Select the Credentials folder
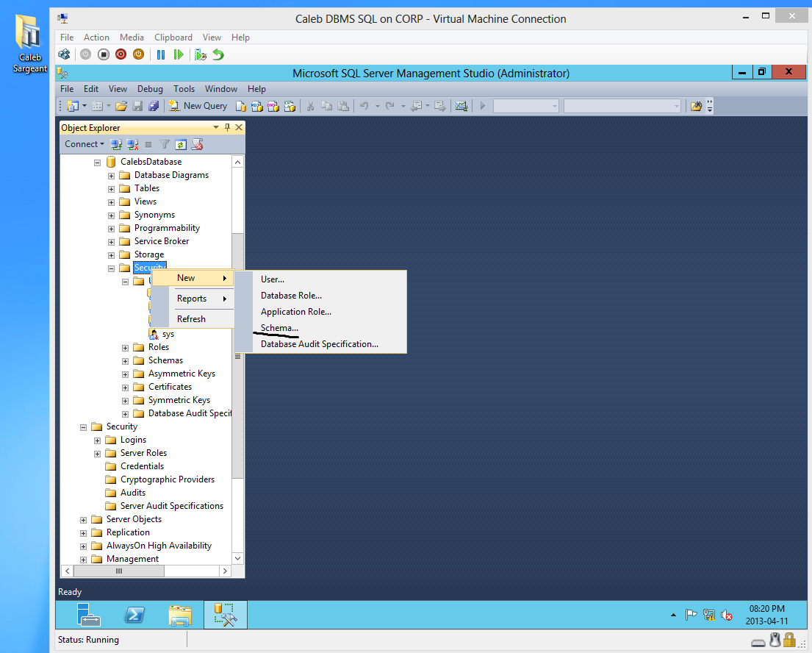Screen dimensions: 812x653 point(142,466)
